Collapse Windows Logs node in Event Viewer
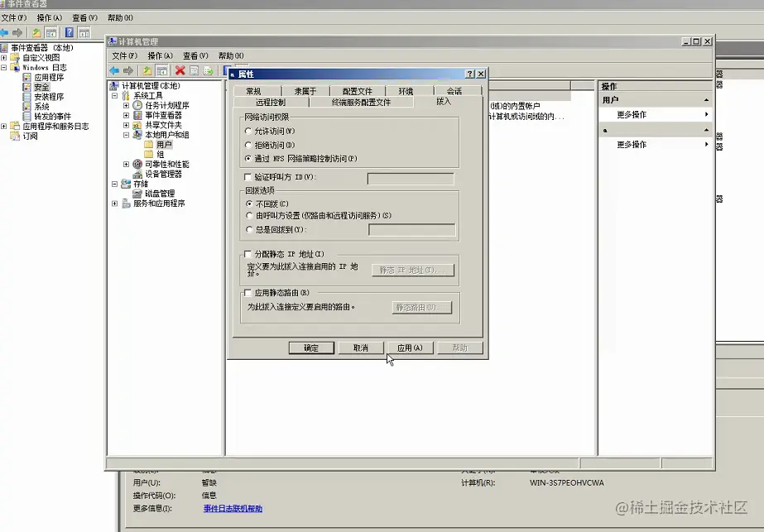 (4, 67)
